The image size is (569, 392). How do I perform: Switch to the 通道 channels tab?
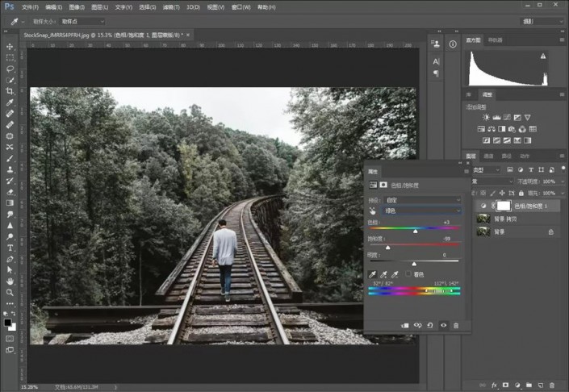coord(489,156)
